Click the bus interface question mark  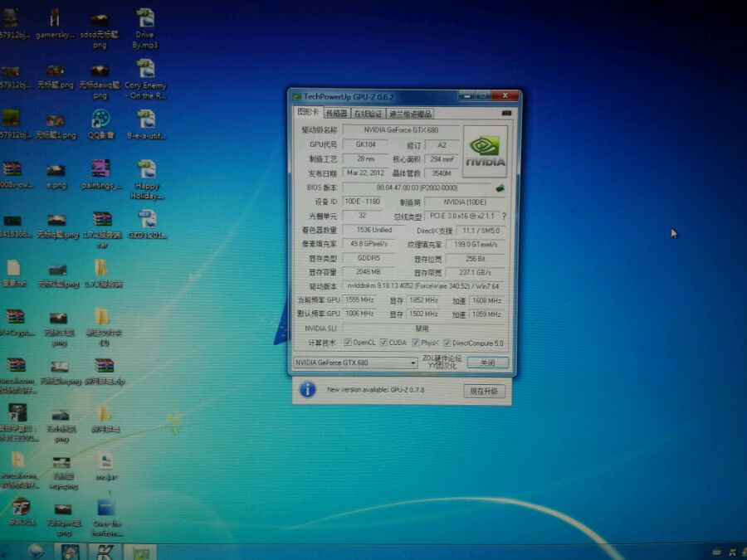coord(504,217)
